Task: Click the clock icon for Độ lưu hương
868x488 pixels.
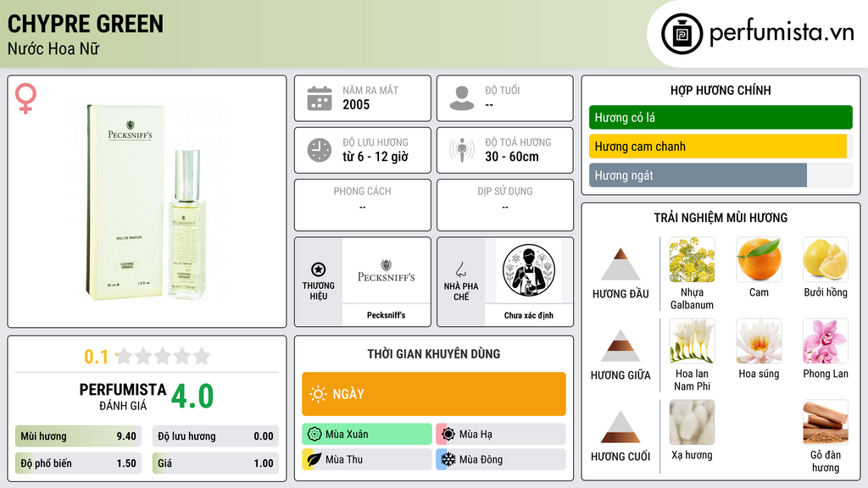Action: pos(320,150)
